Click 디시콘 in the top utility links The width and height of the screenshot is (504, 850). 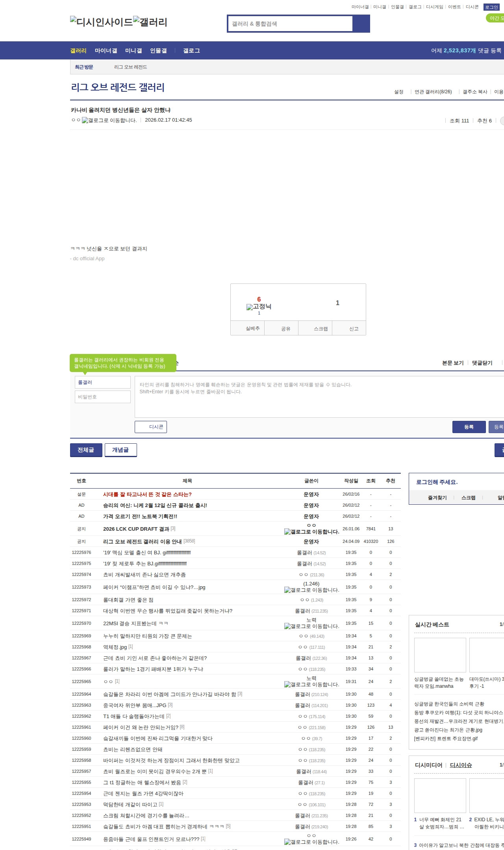point(472,7)
